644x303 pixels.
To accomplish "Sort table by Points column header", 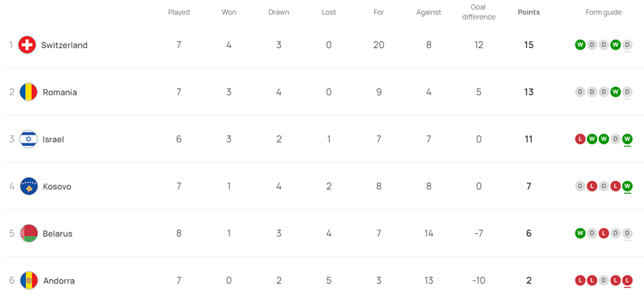I will coord(528,12).
